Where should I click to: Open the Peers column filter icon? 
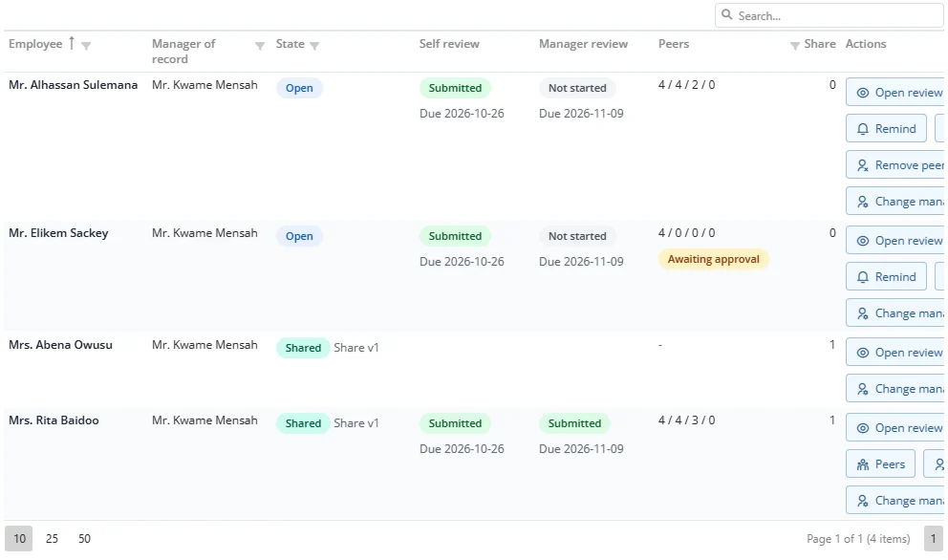[795, 45]
